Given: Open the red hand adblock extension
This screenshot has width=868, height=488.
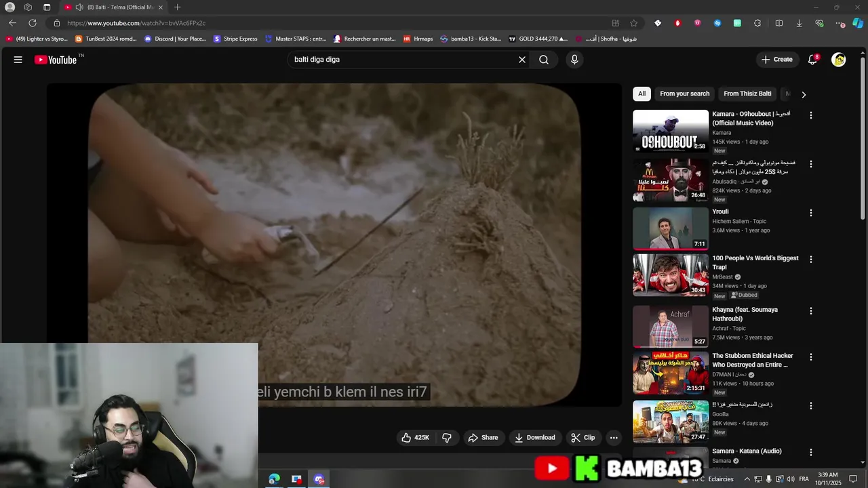Looking at the screenshot, I should 677,23.
